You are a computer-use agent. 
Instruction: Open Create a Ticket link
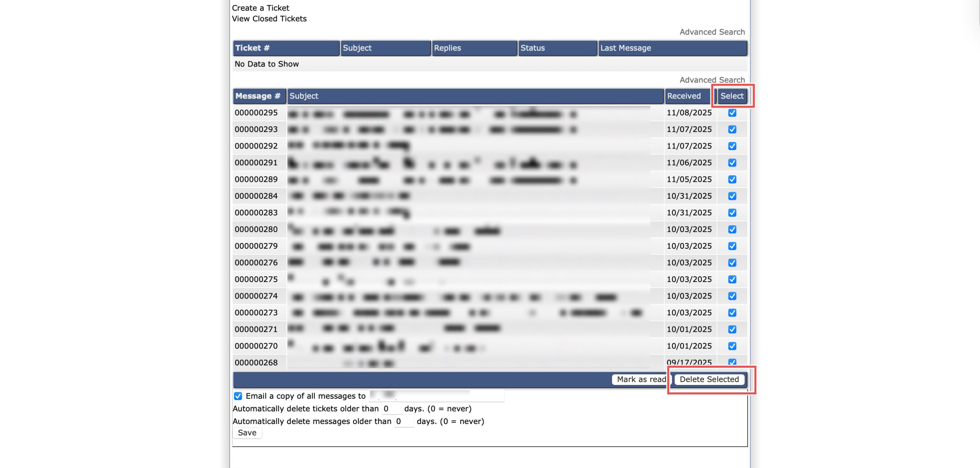tap(260, 8)
